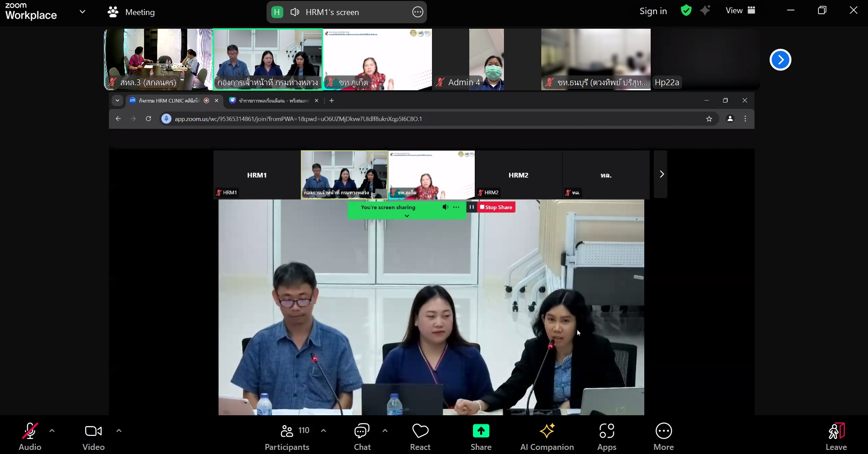The height and width of the screenshot is (454, 868).
Task: Open the Zoom Workplace dropdown chevron
Action: [x=82, y=12]
